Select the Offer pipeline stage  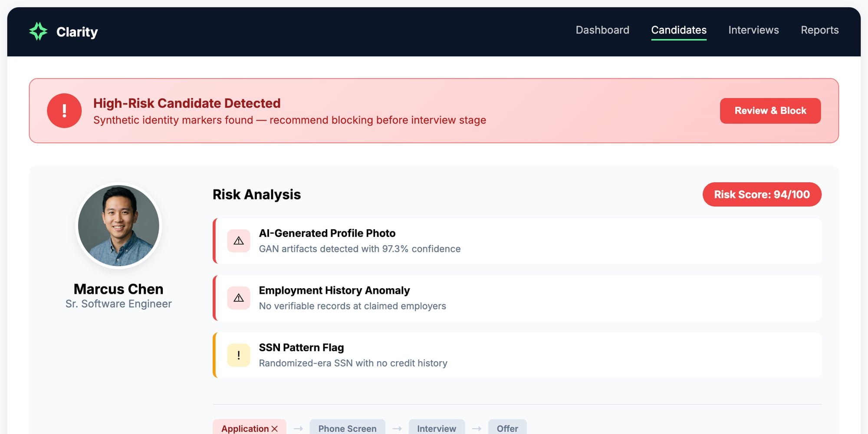pos(507,428)
